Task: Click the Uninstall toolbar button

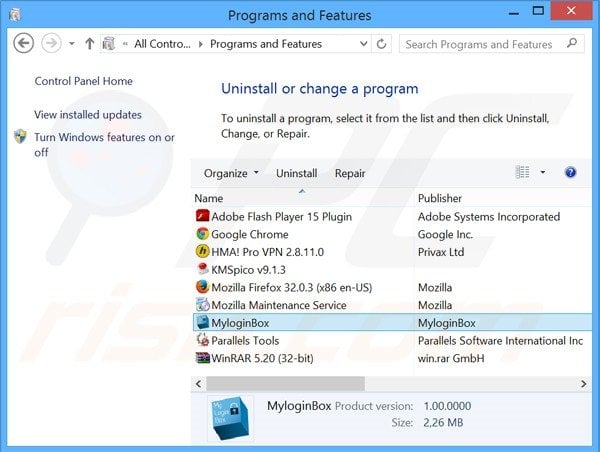Action: pos(297,173)
